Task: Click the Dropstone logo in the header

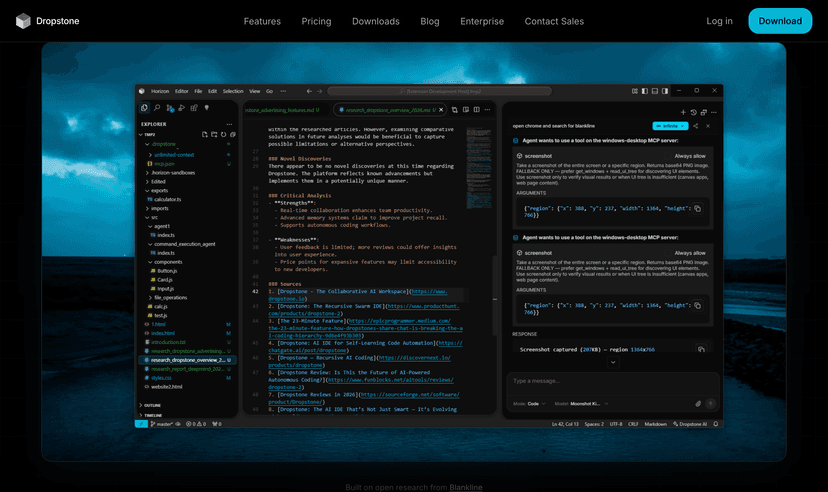Action: point(47,21)
